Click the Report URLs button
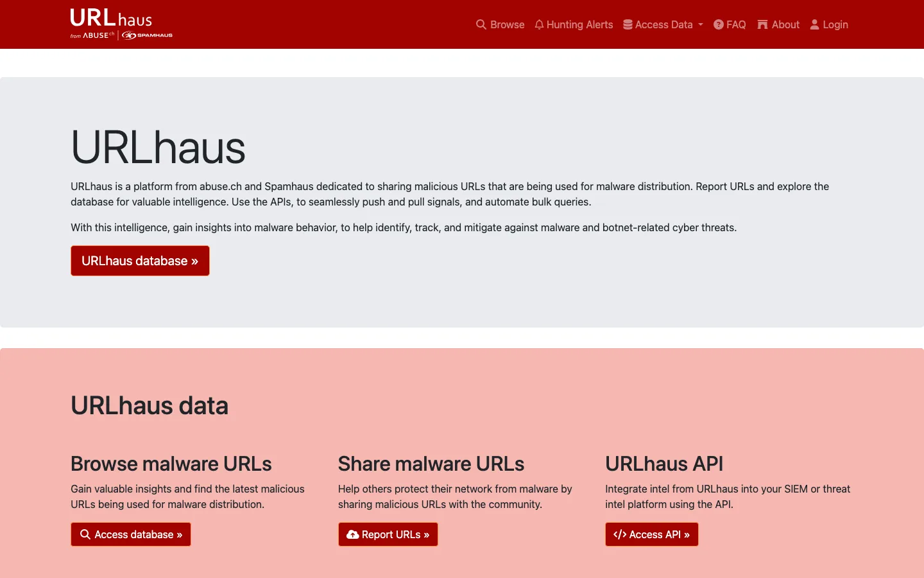 388,534
